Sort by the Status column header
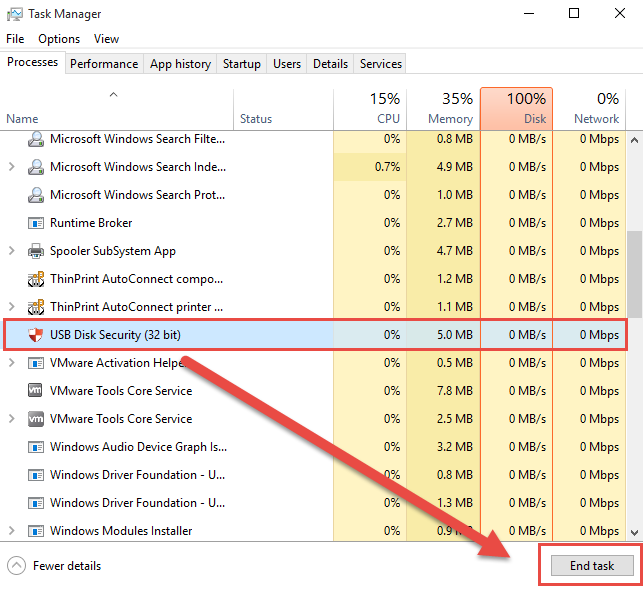Viewport: 643px width, 590px height. coord(283,109)
